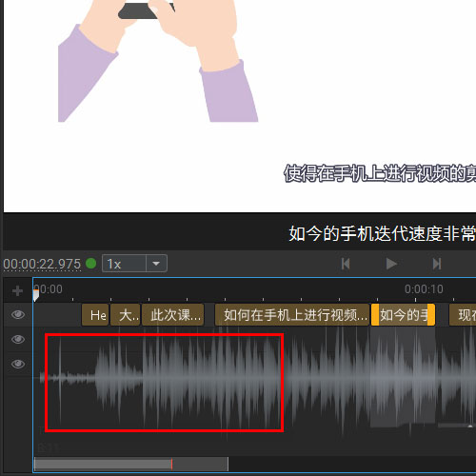Image resolution: width=476 pixels, height=476 pixels.
Task: Select the '如何在手机上进行视频...' subtitle clip
Action: tap(292, 315)
